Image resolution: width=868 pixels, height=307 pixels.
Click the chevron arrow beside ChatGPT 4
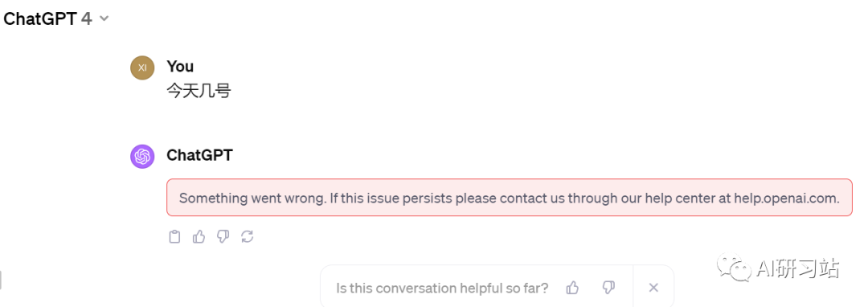pyautogui.click(x=104, y=18)
